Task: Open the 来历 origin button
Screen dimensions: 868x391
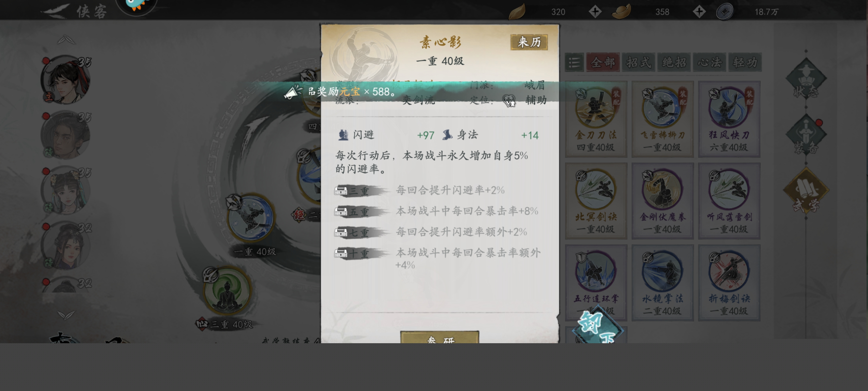Action: (x=529, y=42)
